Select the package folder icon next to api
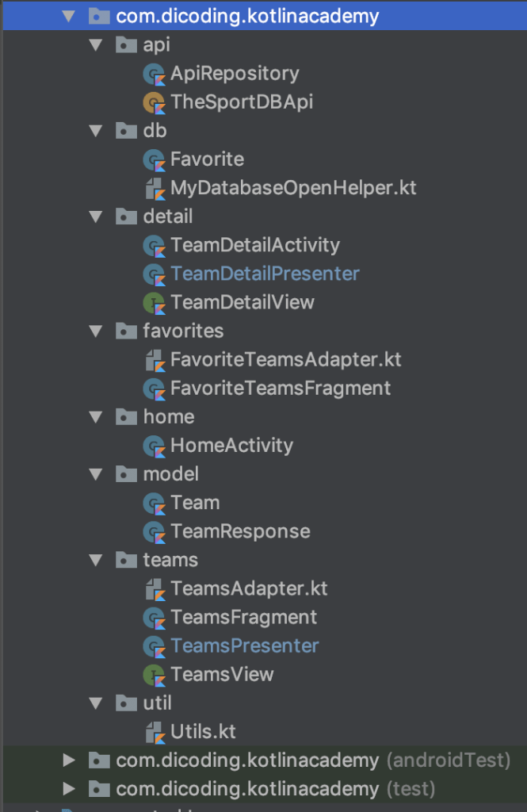Screen dimensions: 527x812 coord(126,44)
